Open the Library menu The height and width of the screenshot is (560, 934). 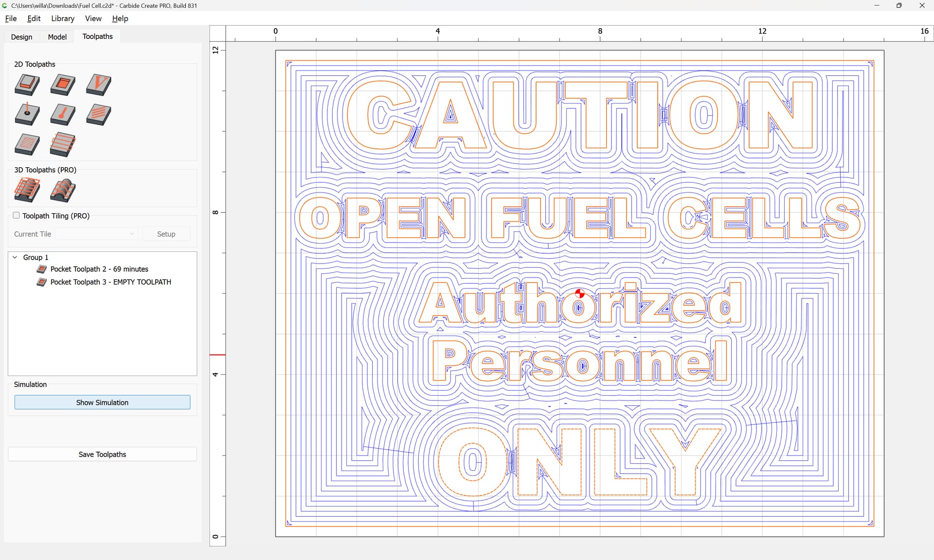62,18
